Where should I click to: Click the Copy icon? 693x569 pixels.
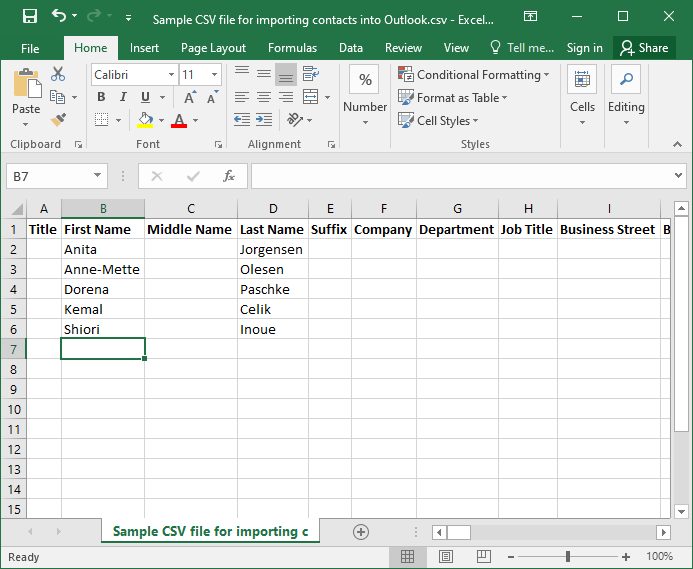point(57,97)
